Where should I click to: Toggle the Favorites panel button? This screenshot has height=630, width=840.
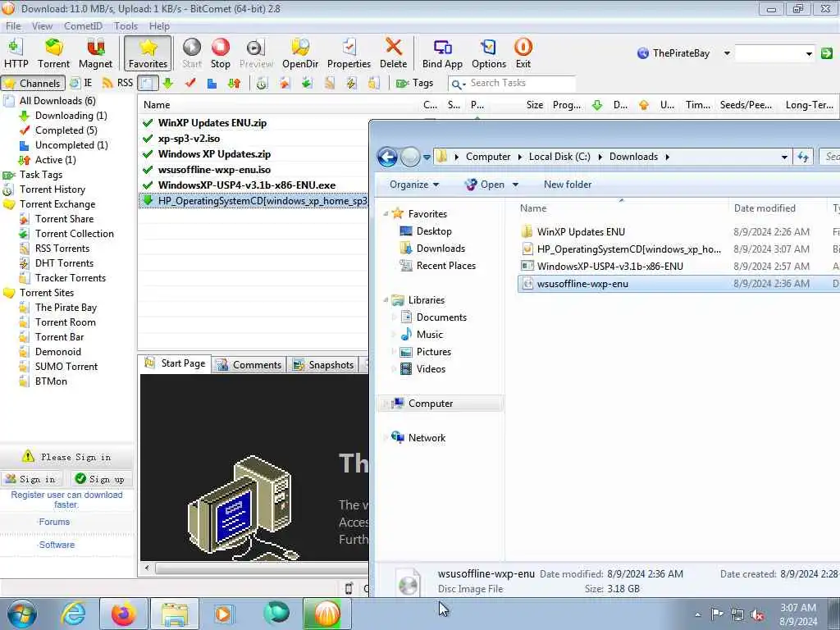[x=148, y=53]
